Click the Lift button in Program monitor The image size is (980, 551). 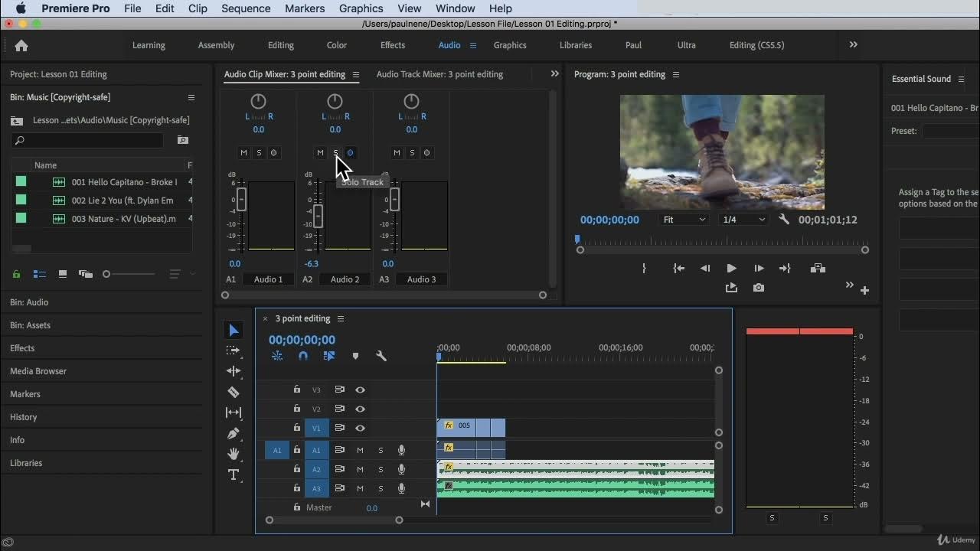click(x=818, y=269)
